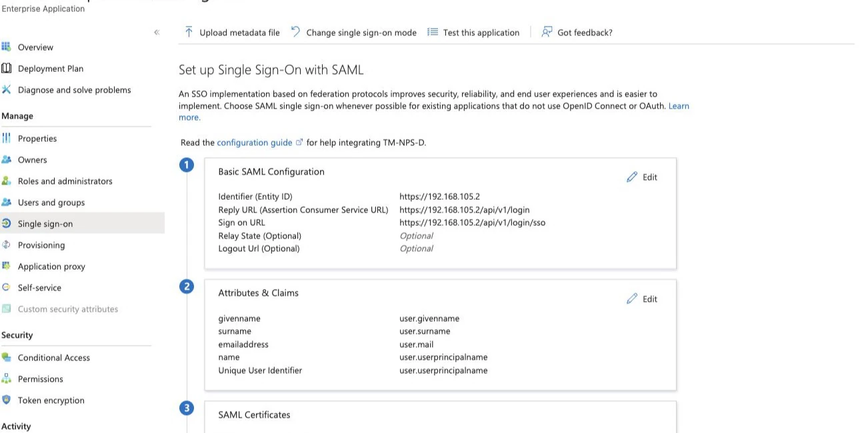868x433 pixels.
Task: Click the Properties bars icon
Action: coord(6,138)
